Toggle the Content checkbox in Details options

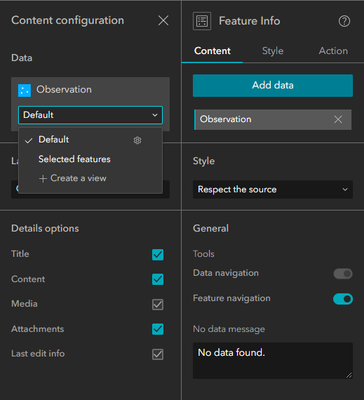pyautogui.click(x=158, y=279)
